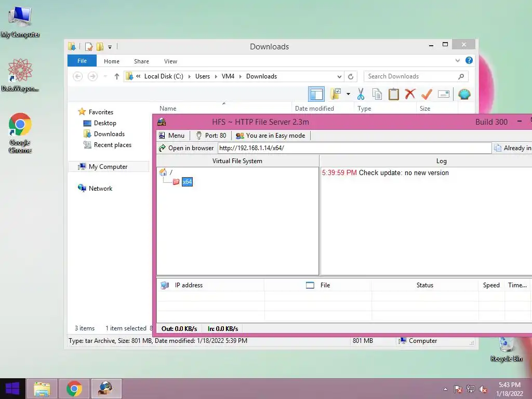The image size is (532, 399).
Task: Click the In: 0.0 KB/s status indicator
Action: pos(223,328)
